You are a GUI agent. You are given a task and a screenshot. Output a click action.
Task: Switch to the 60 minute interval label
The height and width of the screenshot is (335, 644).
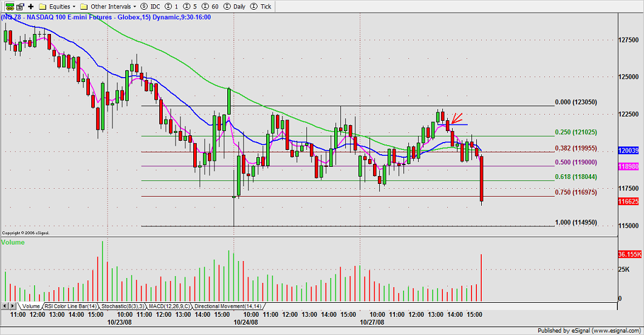click(215, 7)
